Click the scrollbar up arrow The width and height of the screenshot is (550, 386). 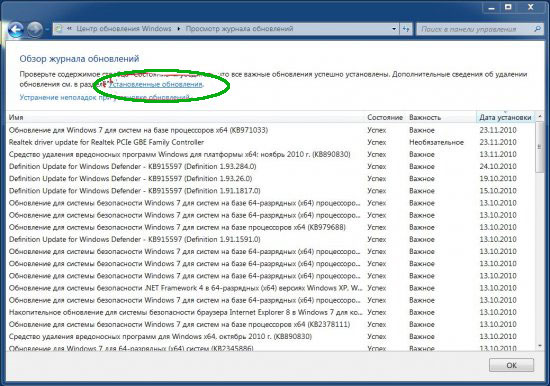pyautogui.click(x=540, y=116)
